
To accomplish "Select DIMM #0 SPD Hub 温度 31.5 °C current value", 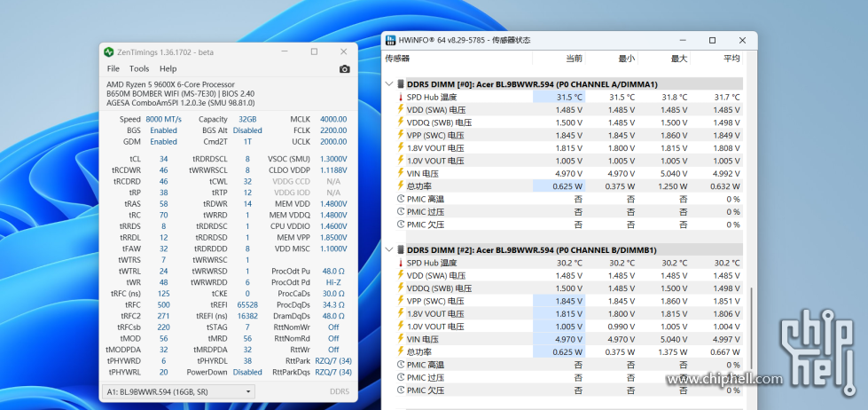I will [559, 97].
